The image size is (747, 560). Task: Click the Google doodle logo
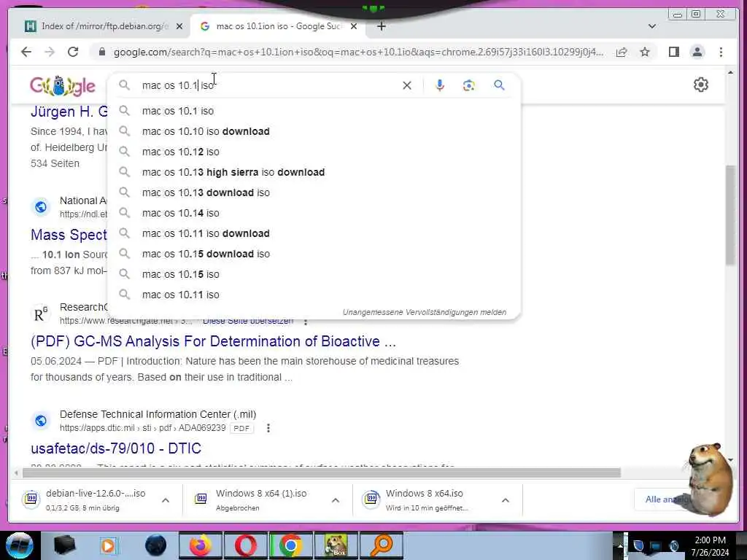point(63,86)
